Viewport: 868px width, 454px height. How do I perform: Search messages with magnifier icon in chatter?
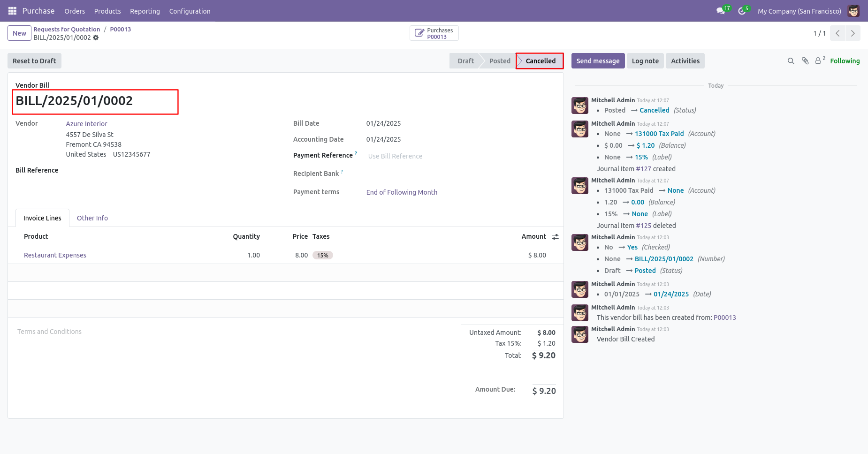(x=791, y=61)
